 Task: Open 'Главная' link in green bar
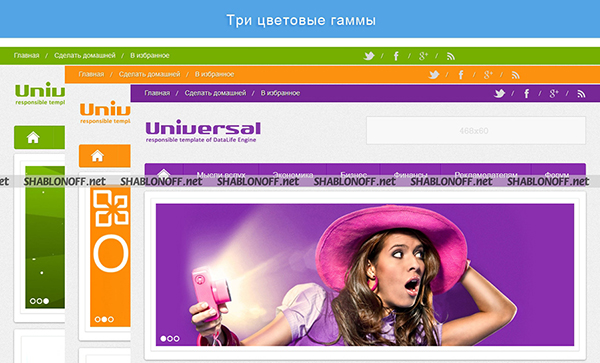tap(26, 55)
